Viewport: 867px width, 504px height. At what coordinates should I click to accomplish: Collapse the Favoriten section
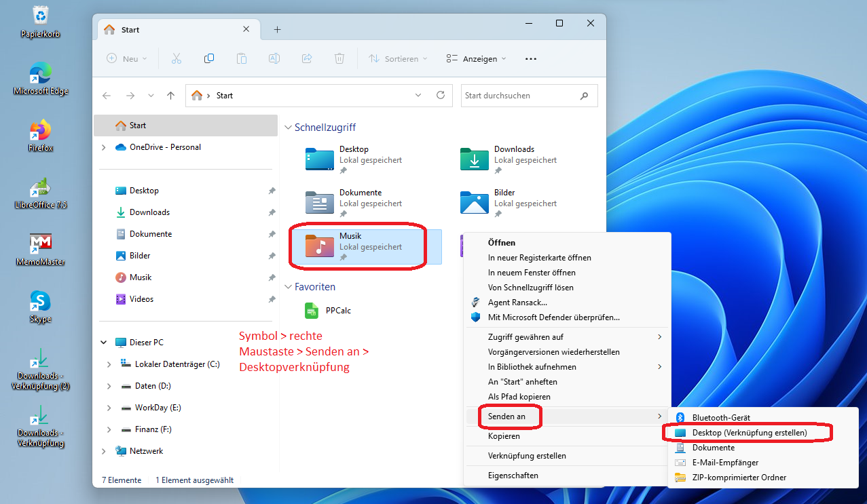click(289, 287)
